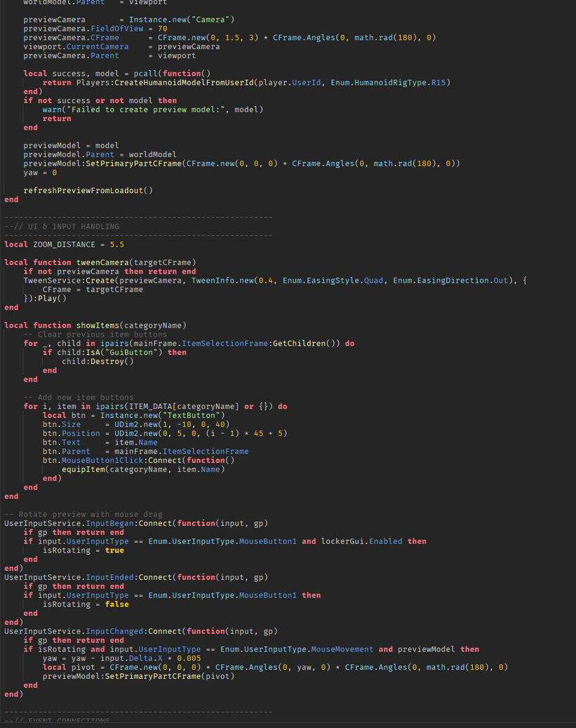This screenshot has width=576, height=728.
Task: Click the FieldOfView value 70
Action: click(x=162, y=29)
